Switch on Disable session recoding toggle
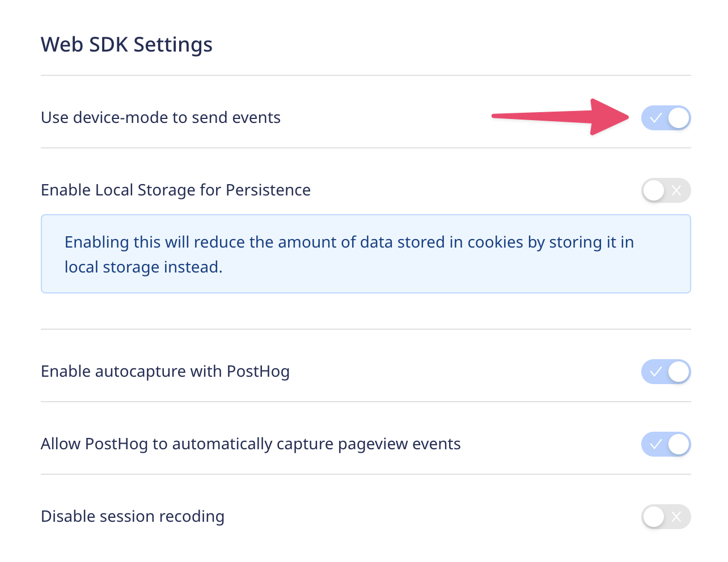 (x=666, y=517)
